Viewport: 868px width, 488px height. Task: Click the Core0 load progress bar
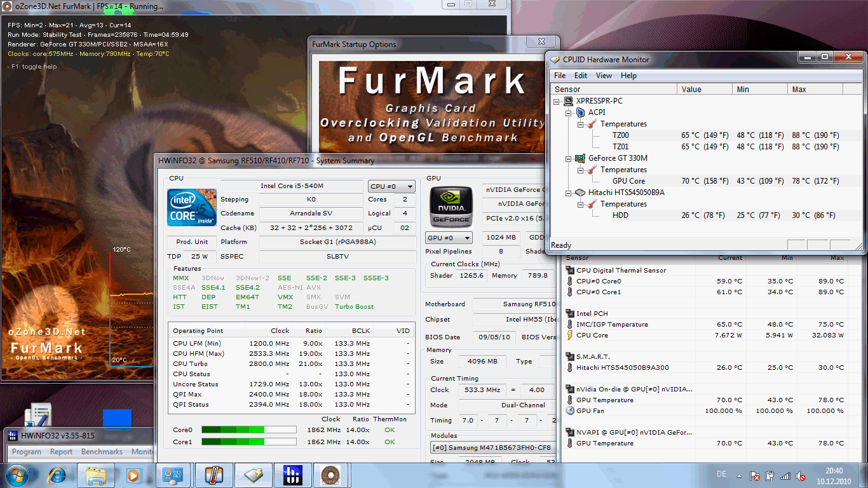point(248,430)
